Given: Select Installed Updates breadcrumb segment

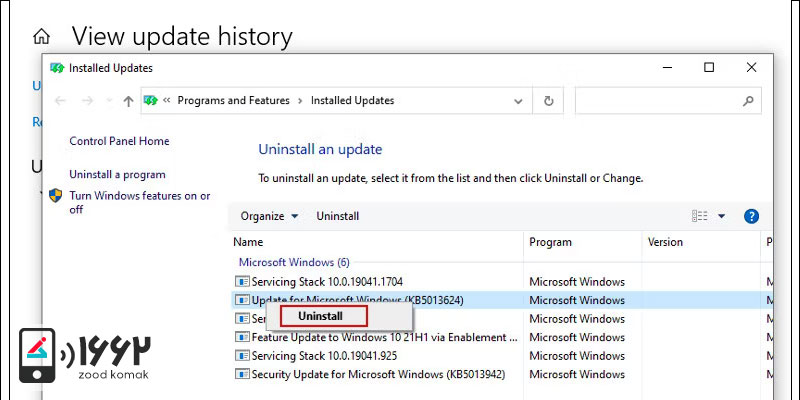Looking at the screenshot, I should [353, 101].
